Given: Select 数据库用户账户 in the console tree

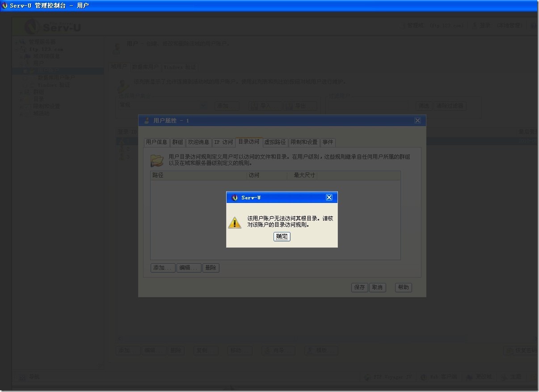Looking at the screenshot, I should (x=56, y=78).
